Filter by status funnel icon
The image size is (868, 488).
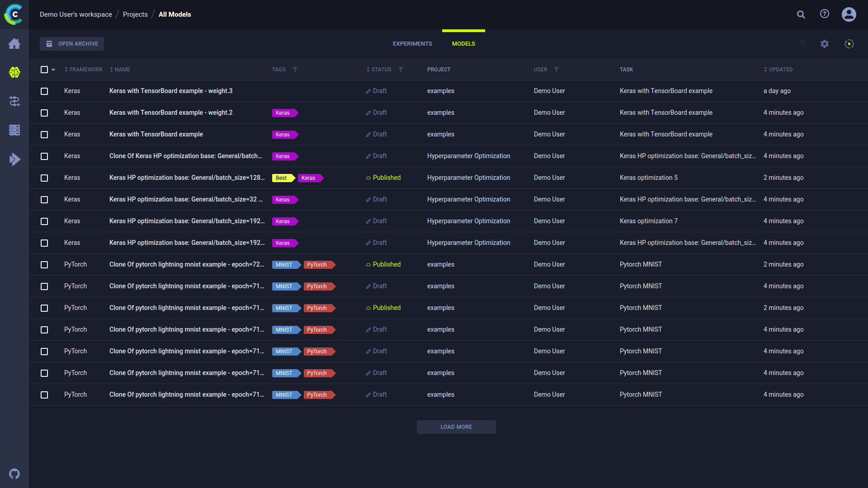[401, 70]
